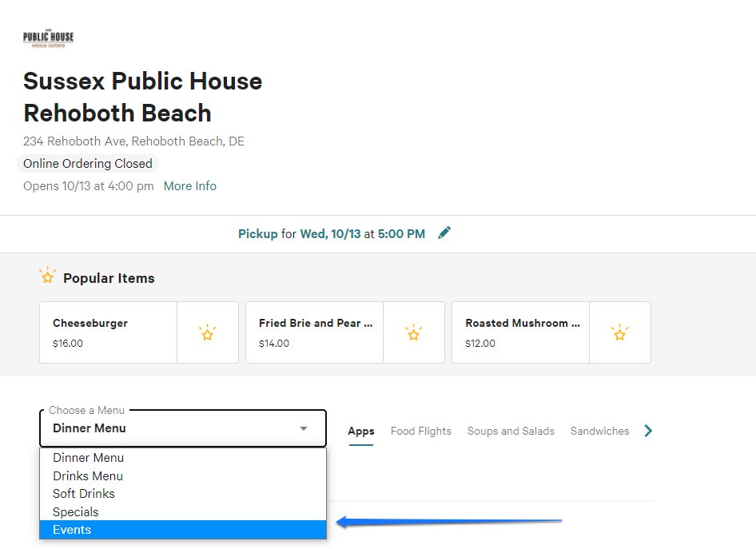Open the More Info link
The height and width of the screenshot is (549, 756).
coord(190,186)
